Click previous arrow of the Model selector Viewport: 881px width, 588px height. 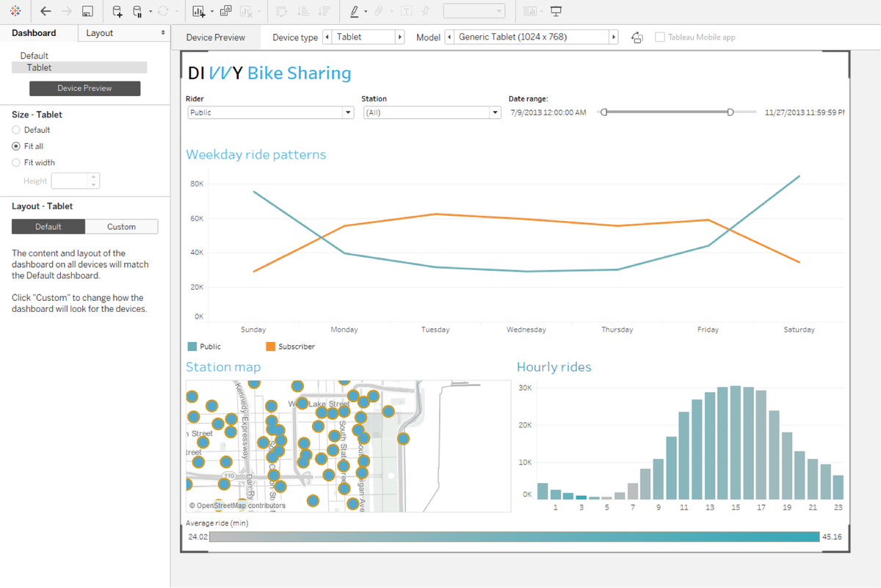pyautogui.click(x=450, y=37)
